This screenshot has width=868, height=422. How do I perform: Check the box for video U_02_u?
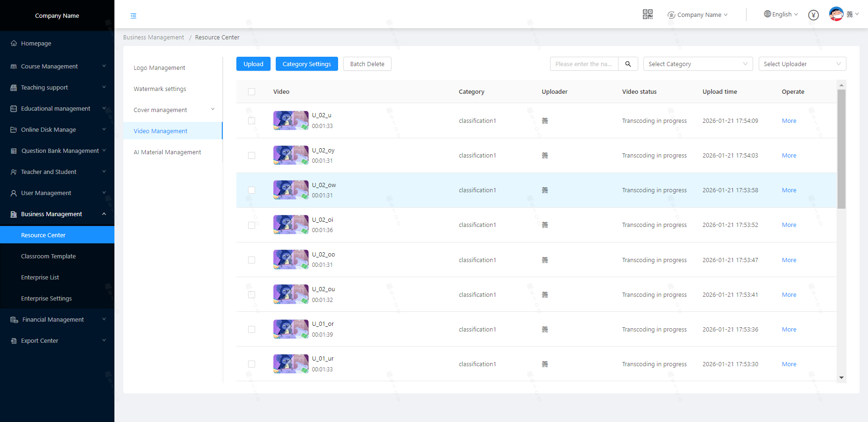point(251,121)
